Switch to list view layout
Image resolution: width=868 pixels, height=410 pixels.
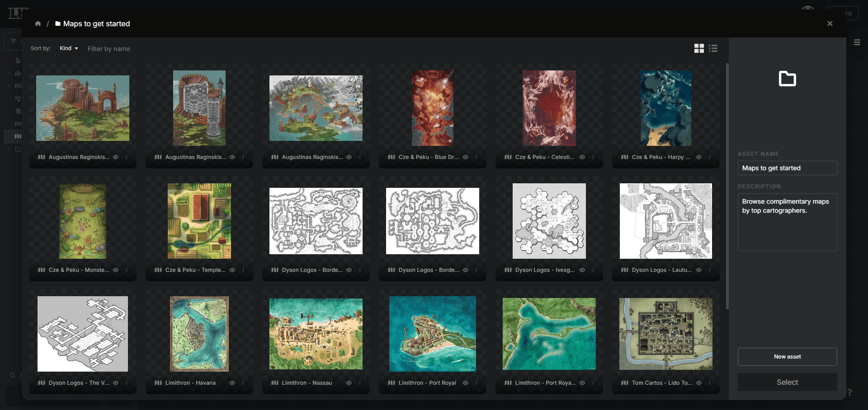713,48
